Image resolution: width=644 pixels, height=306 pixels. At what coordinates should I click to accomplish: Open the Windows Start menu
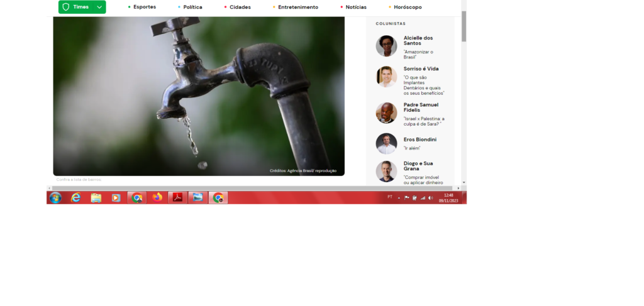pyautogui.click(x=55, y=198)
